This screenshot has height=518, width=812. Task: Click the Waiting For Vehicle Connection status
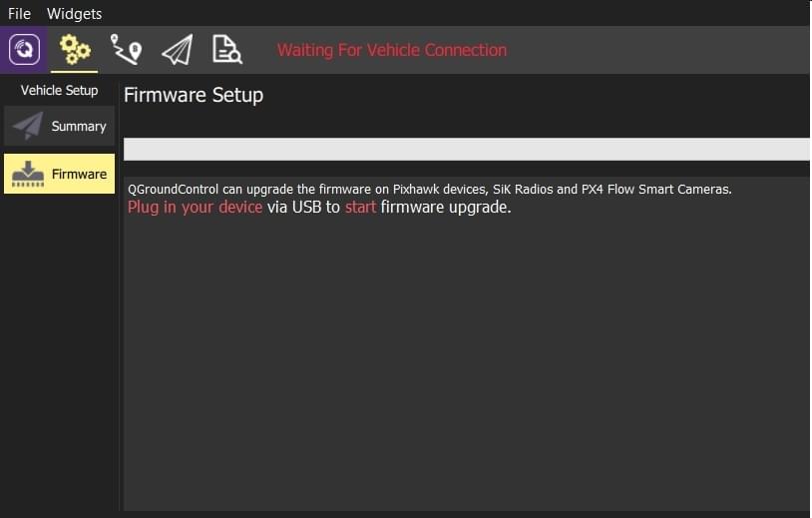(391, 50)
